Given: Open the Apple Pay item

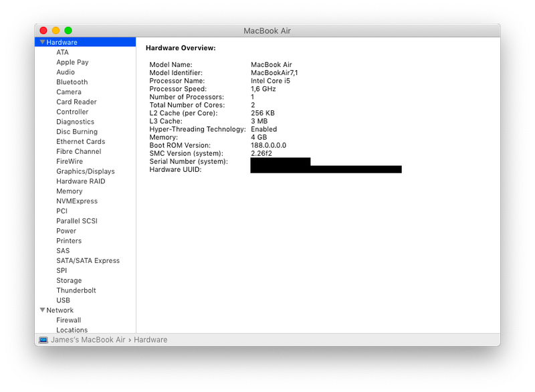Looking at the screenshot, I should coord(72,62).
